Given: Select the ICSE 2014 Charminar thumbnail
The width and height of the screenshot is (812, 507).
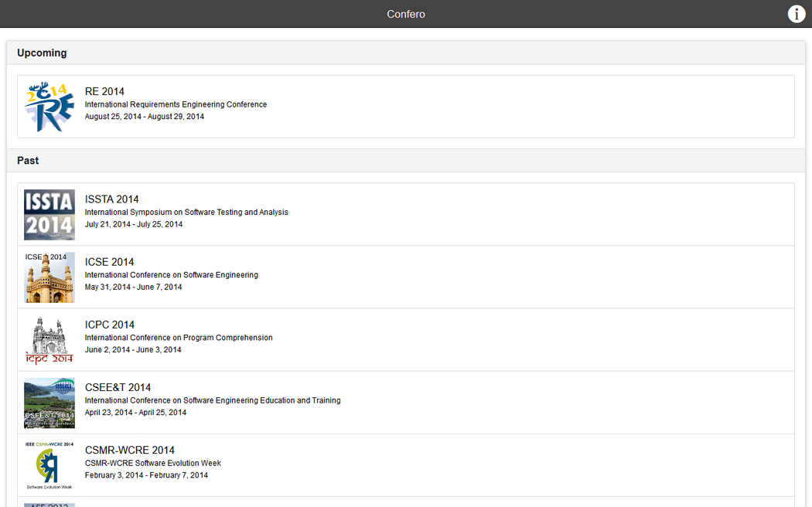Looking at the screenshot, I should click(49, 277).
